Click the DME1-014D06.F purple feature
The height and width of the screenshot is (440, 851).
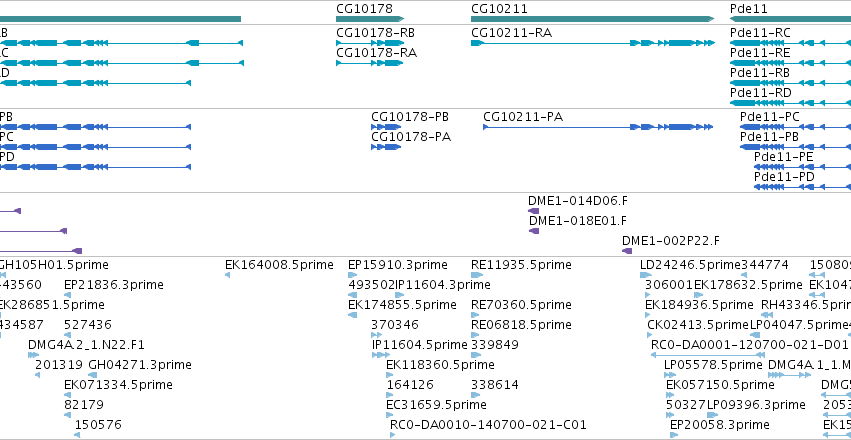[x=534, y=211]
